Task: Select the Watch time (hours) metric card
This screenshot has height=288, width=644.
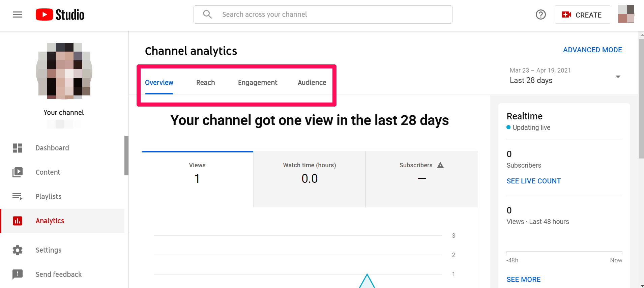Action: 310,179
